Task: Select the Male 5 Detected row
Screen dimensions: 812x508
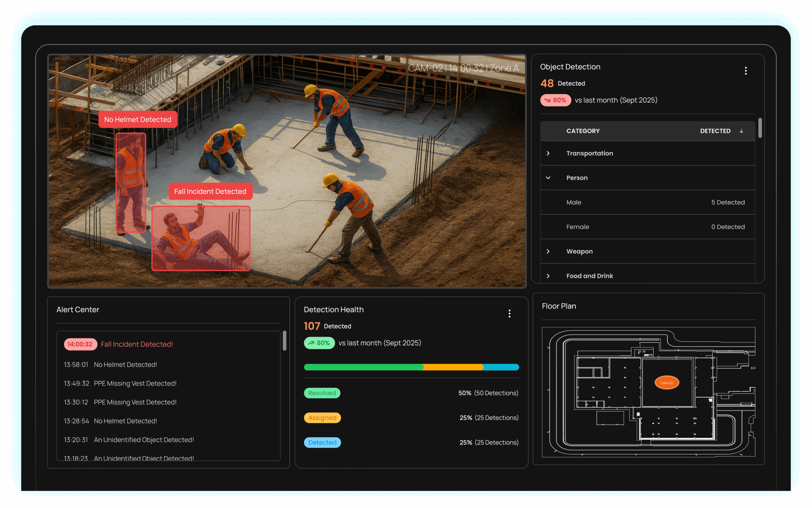Action: click(647, 202)
